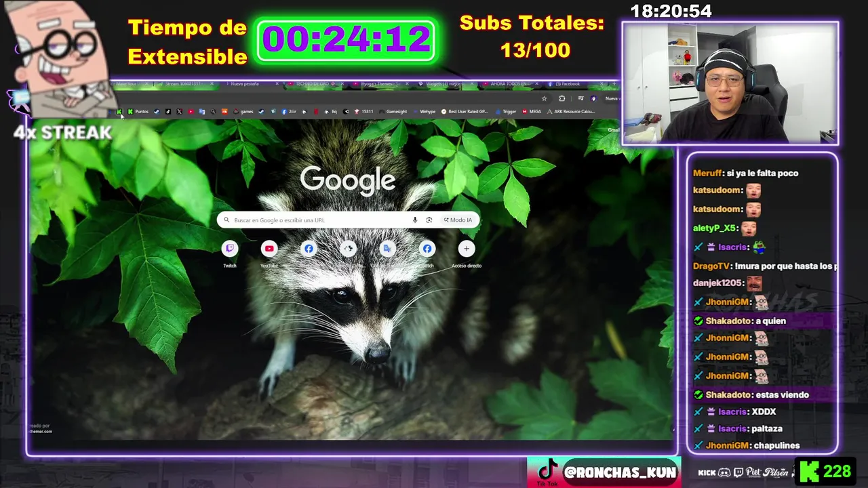Image resolution: width=868 pixels, height=488 pixels.
Task: Open the Google Translate shortcut tile
Action: pos(387,254)
